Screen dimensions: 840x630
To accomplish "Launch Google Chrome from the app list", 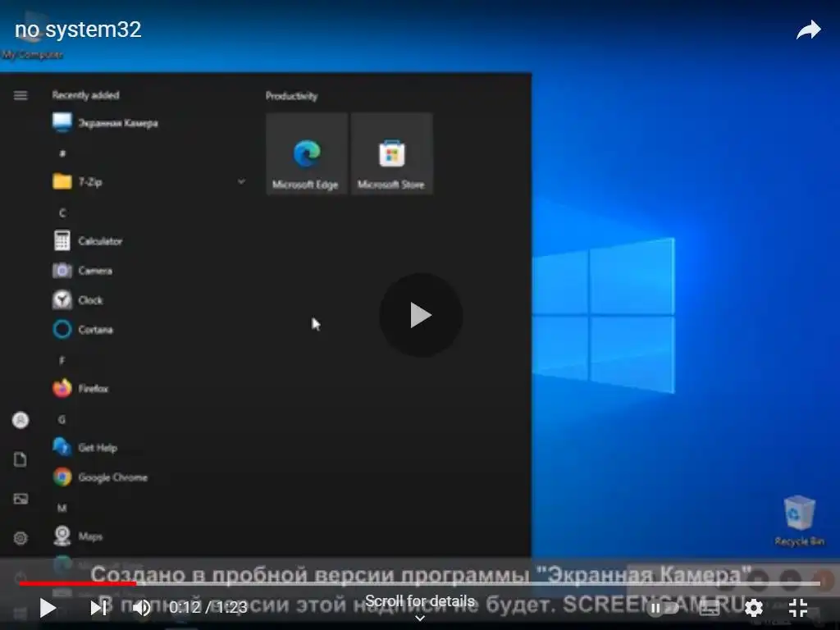I will pyautogui.click(x=100, y=477).
